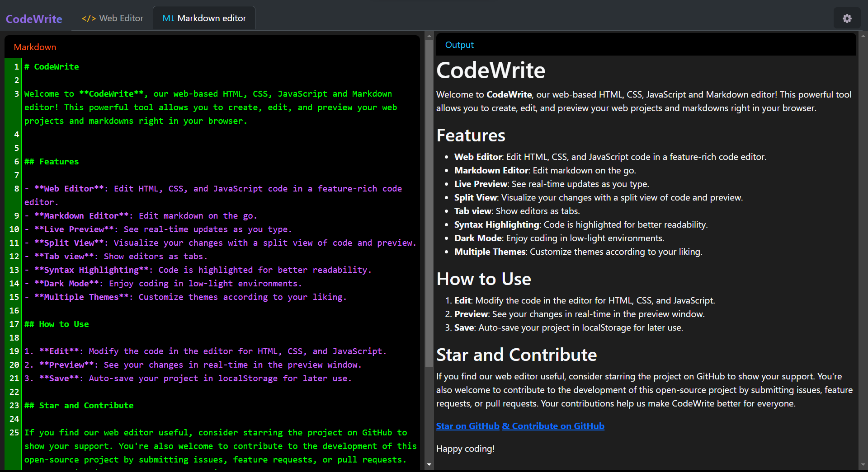Click the rendered CodeWrite heading in Output
Screen dimensions: 868x472
[491, 70]
